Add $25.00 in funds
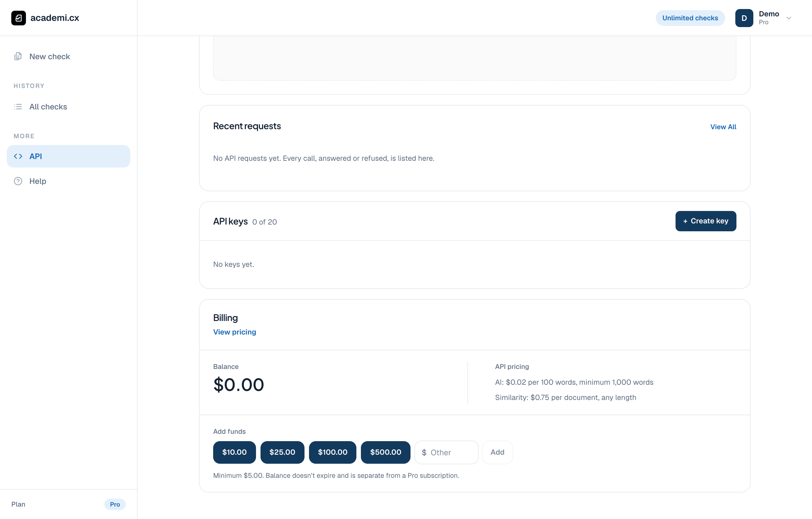This screenshot has width=812, height=519. click(x=282, y=452)
